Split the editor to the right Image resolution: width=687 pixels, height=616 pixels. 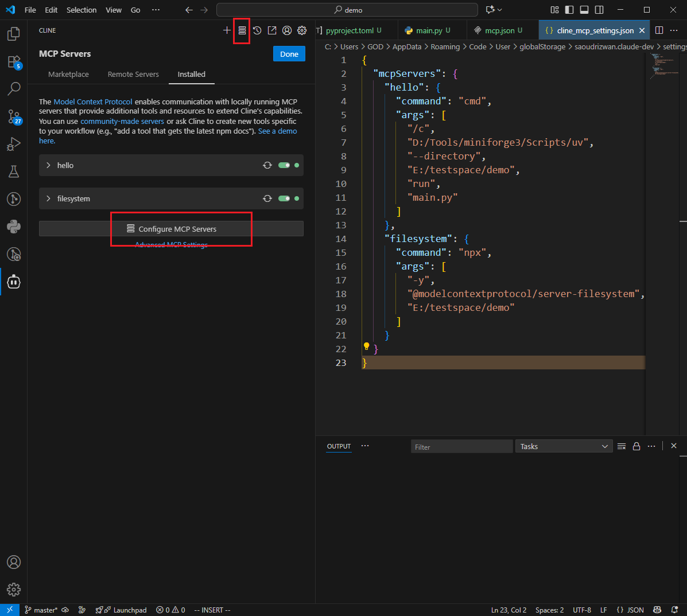coord(659,30)
